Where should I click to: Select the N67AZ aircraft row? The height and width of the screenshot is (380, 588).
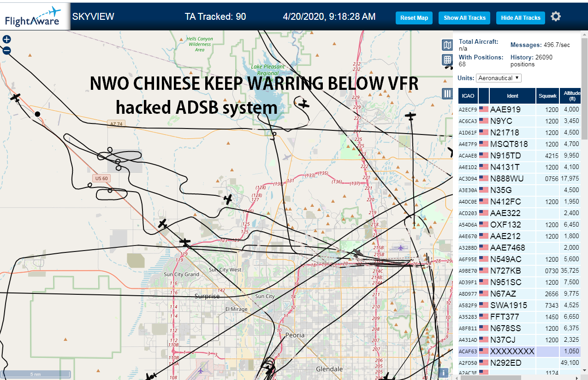coord(519,294)
